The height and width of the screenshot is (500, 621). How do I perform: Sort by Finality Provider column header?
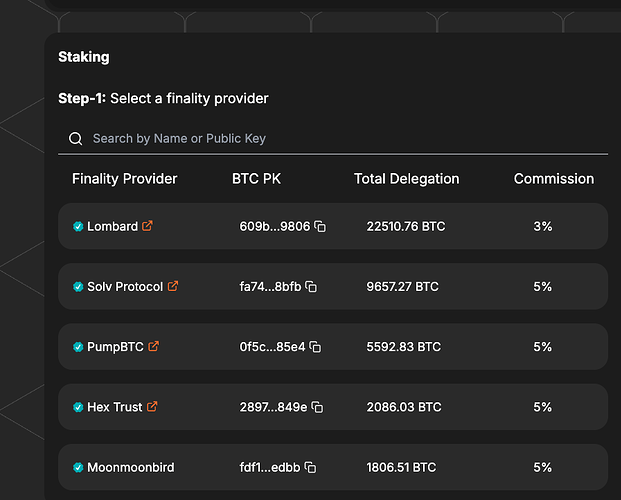[124, 179]
